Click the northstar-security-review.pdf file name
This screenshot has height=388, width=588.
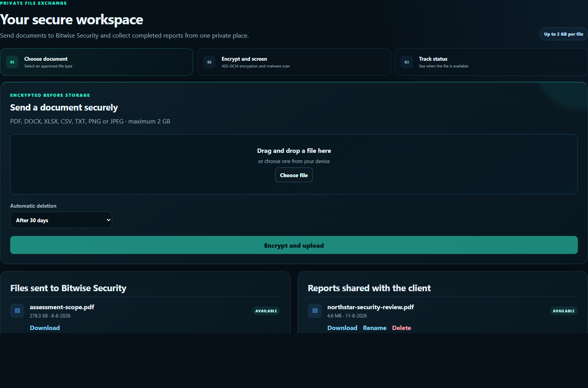pos(370,307)
